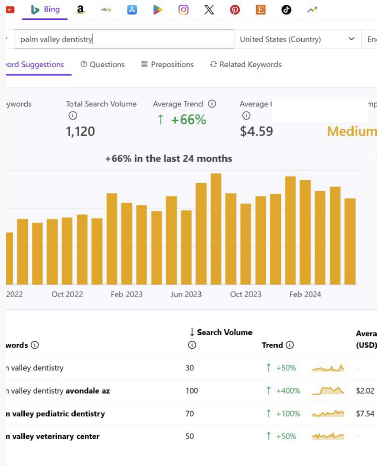Open the Google Trends platform icon

click(x=312, y=10)
